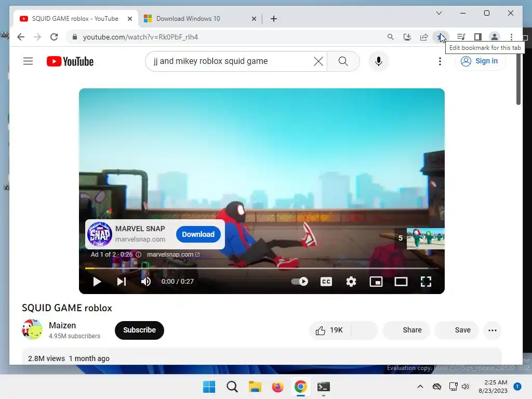Mute the video volume

146,282
